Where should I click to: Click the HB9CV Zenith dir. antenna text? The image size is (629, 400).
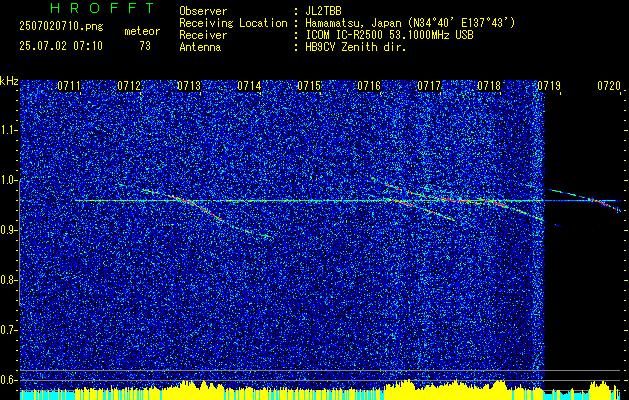pyautogui.click(x=355, y=47)
